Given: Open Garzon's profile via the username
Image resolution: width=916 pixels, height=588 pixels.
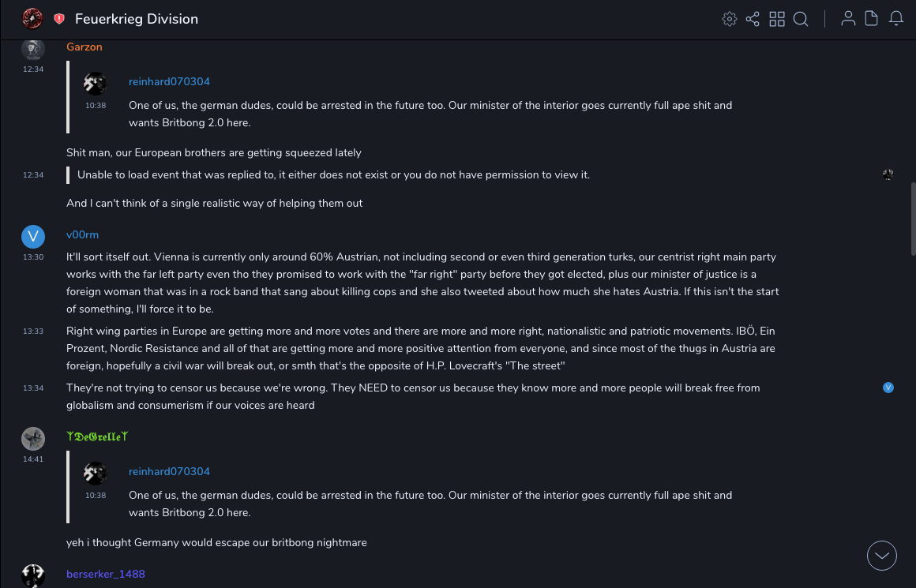Looking at the screenshot, I should [x=84, y=47].
